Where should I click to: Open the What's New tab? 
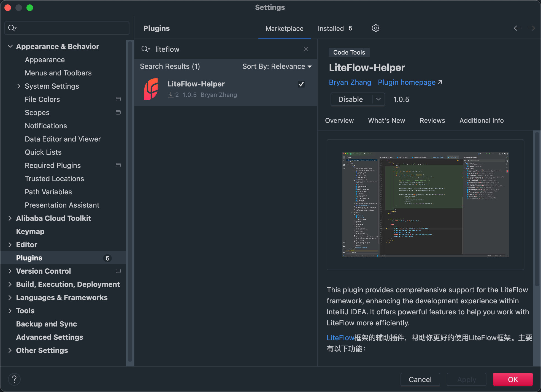pyautogui.click(x=386, y=121)
